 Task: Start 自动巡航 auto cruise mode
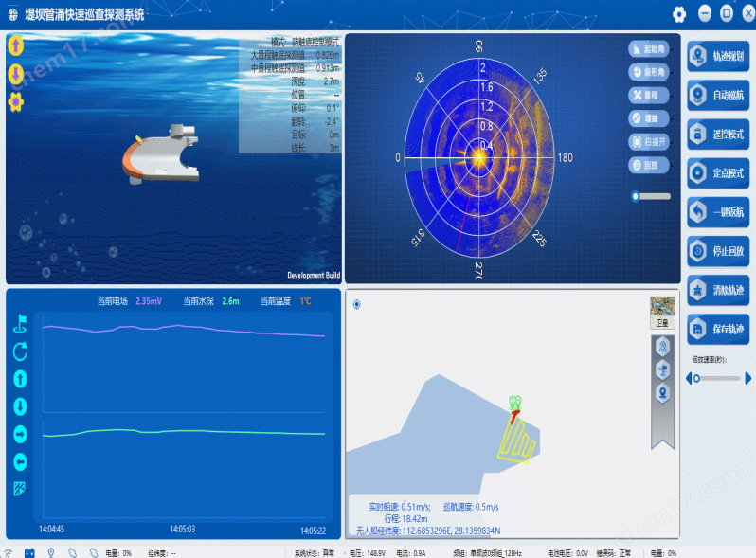tap(718, 95)
